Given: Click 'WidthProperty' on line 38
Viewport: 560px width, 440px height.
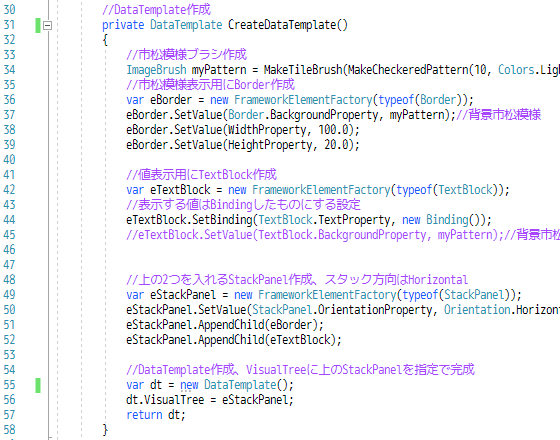Looking at the screenshot, I should tap(267, 130).
